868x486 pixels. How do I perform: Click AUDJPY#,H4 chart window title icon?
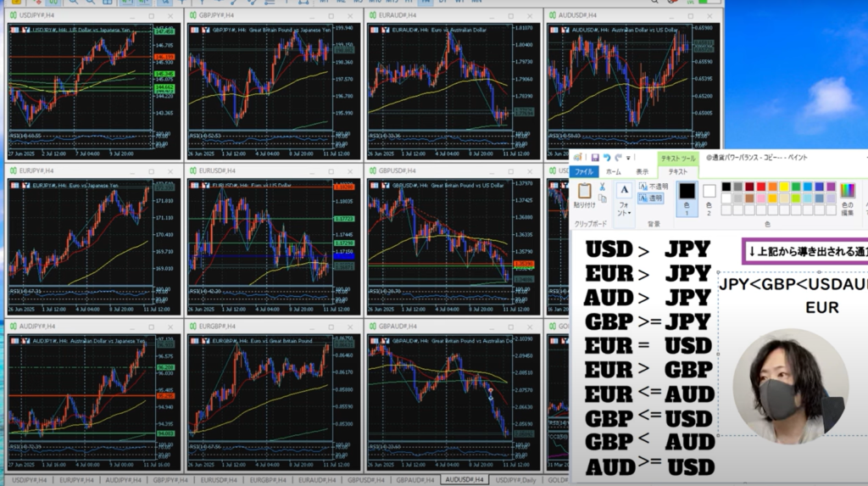pyautogui.click(x=14, y=327)
